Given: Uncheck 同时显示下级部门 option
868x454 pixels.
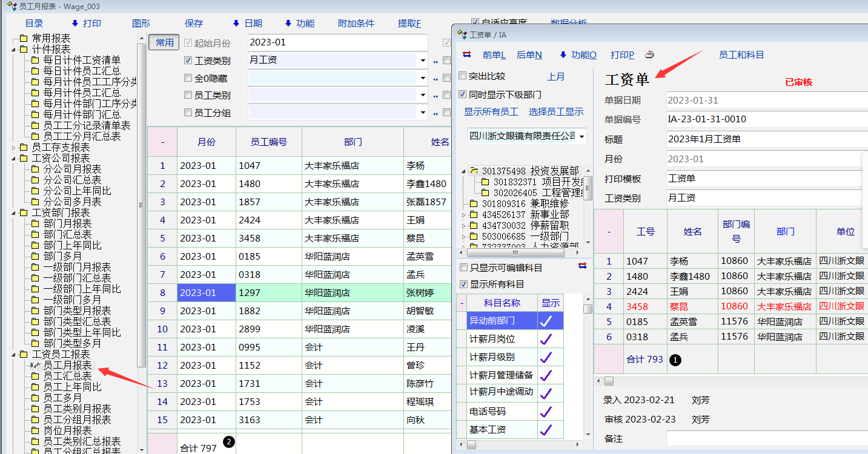Looking at the screenshot, I should point(463,95).
